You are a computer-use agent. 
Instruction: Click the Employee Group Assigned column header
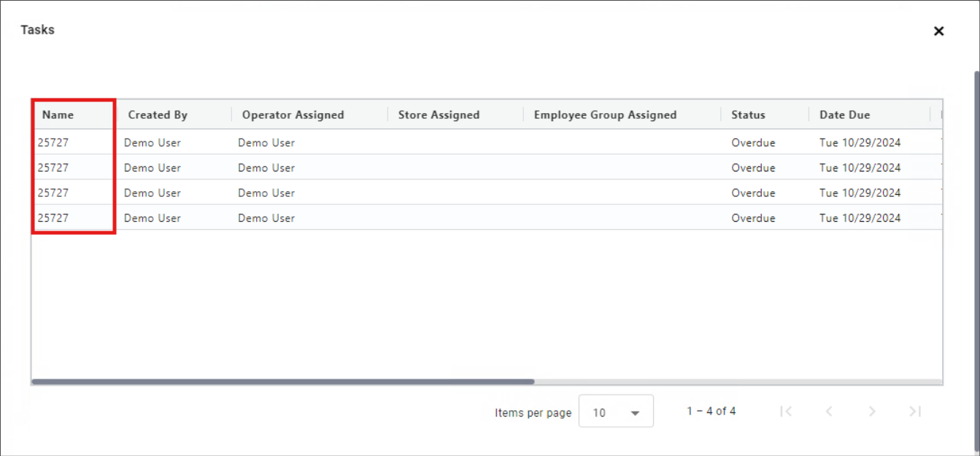pyautogui.click(x=605, y=115)
